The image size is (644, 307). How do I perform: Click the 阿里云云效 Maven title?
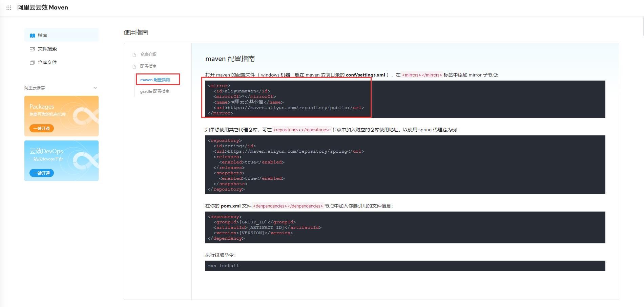tap(43, 7)
